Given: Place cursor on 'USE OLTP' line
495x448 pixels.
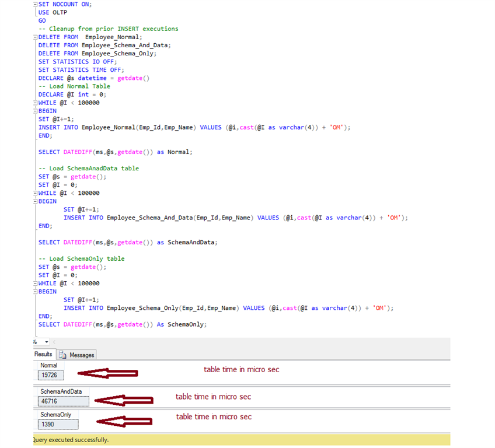Looking at the screenshot, I should pyautogui.click(x=53, y=13).
